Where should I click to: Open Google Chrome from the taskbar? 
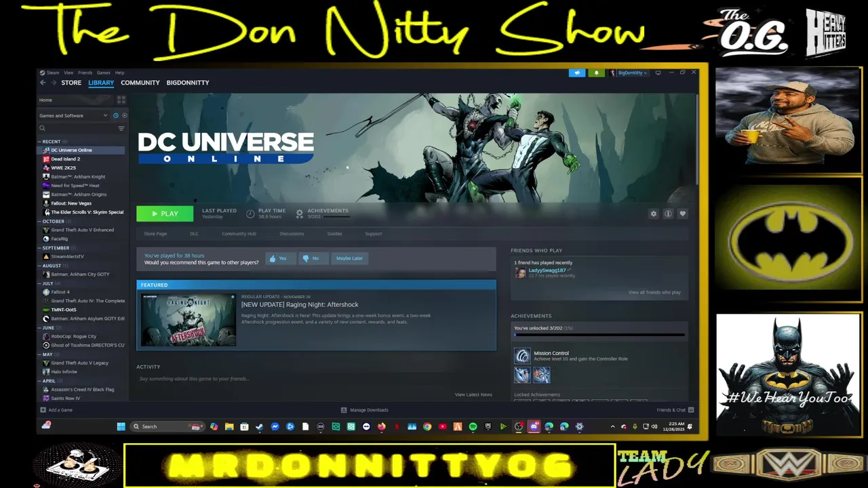[x=427, y=426]
